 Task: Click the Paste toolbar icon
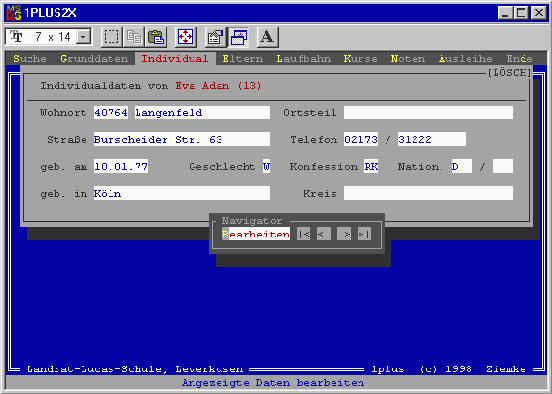click(156, 37)
